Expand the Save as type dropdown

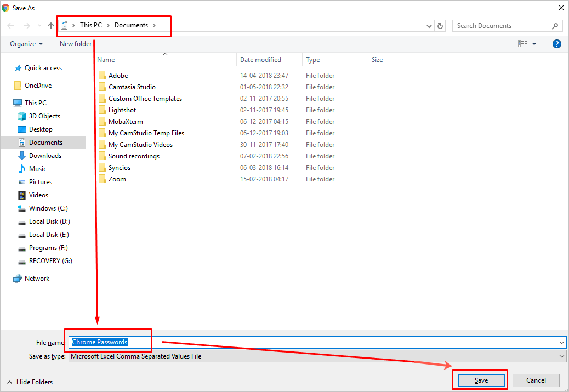tap(561, 356)
